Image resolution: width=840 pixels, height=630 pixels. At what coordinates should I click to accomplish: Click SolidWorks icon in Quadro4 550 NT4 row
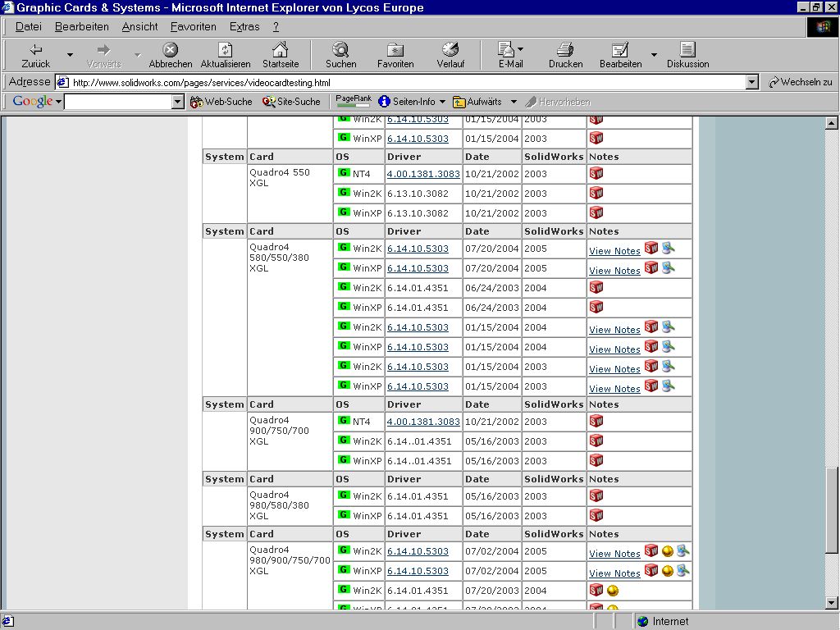pyautogui.click(x=596, y=173)
